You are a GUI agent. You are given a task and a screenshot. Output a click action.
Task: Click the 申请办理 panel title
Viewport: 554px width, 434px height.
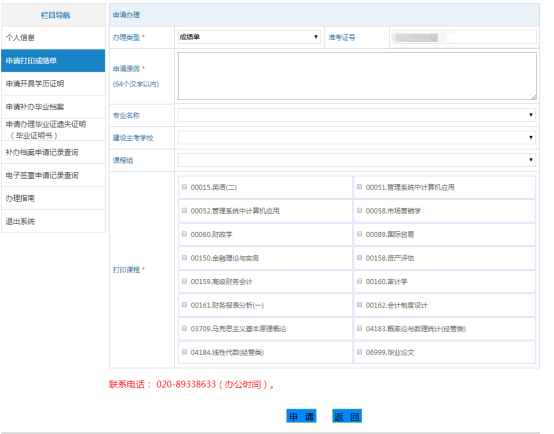click(x=126, y=15)
